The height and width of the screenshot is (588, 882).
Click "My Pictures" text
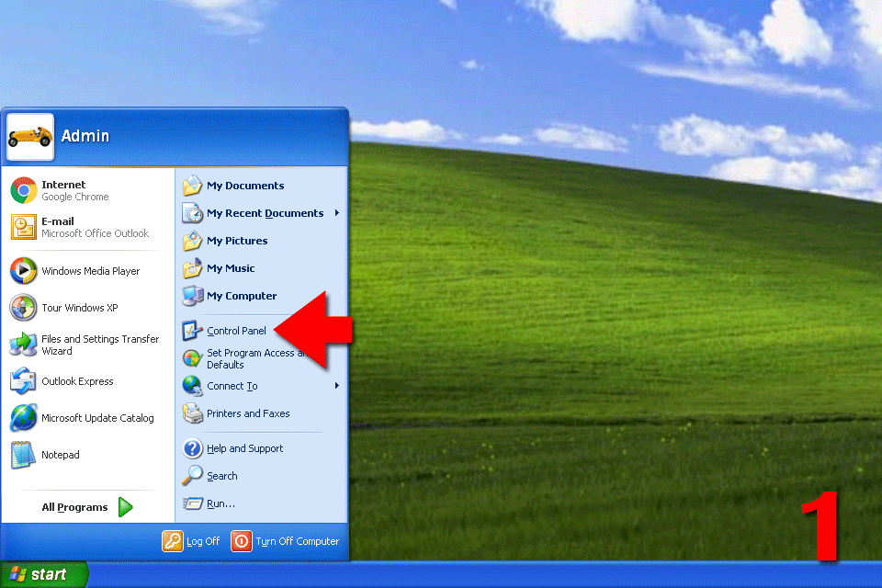pos(237,241)
